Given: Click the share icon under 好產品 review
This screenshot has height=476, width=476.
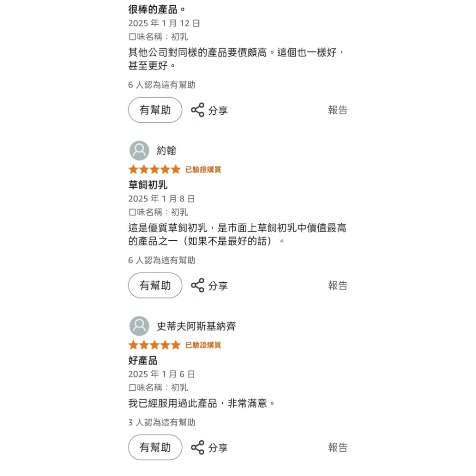Looking at the screenshot, I should [x=197, y=447].
